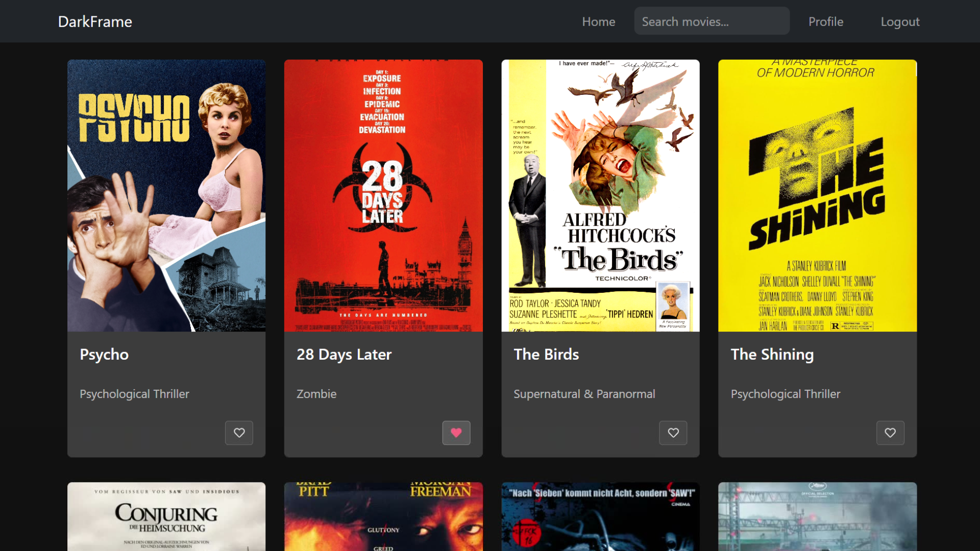The height and width of the screenshot is (551, 980).
Task: Select the 28 Days Later title
Action: (344, 354)
